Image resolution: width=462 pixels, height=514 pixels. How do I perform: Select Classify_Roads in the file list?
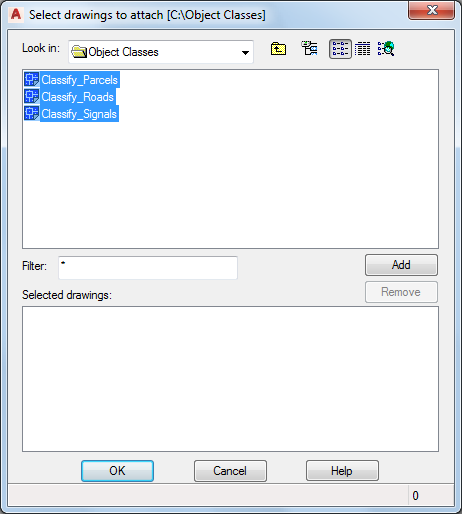point(77,97)
